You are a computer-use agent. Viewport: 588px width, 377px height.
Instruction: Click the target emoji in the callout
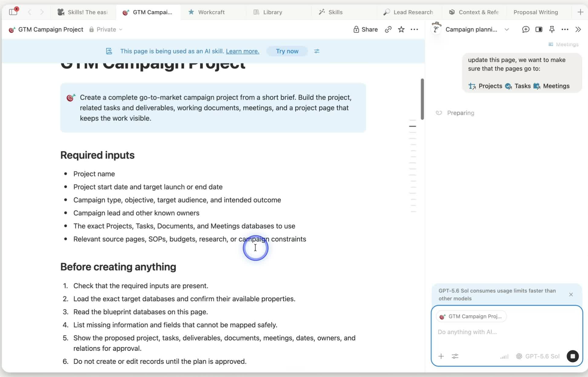[71, 98]
